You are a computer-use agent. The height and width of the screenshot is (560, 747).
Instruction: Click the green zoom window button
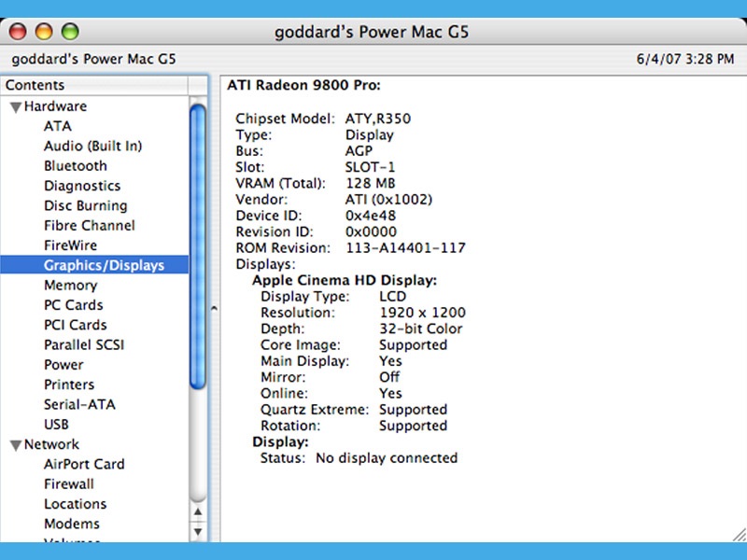point(70,32)
